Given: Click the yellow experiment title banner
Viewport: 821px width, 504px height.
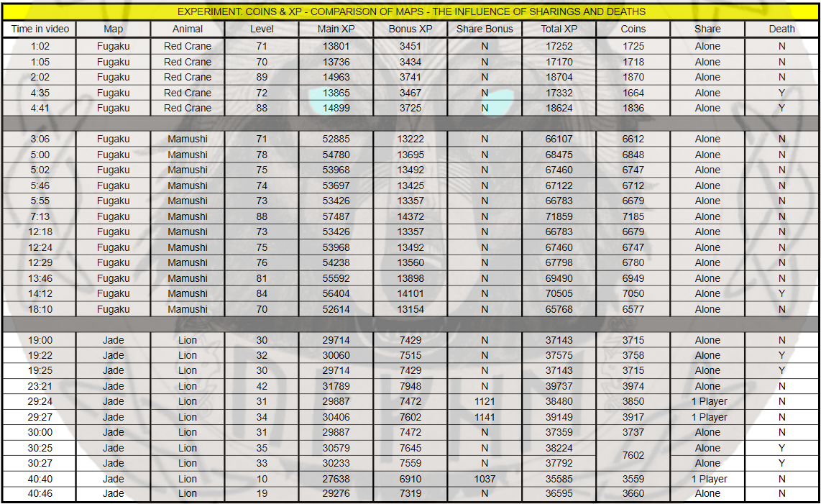Looking at the screenshot, I should pos(410,12).
